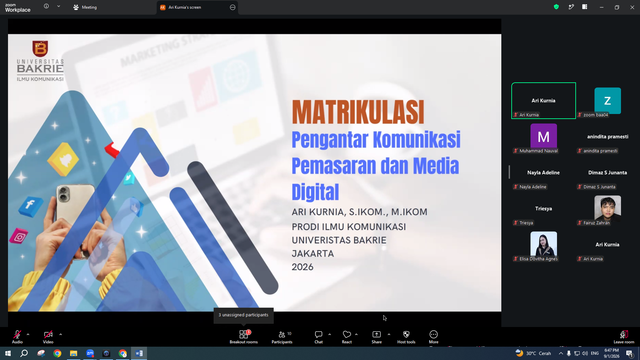The width and height of the screenshot is (640, 360).
Task: Select the zoom baa04 tile with Z avatar
Action: click(607, 100)
